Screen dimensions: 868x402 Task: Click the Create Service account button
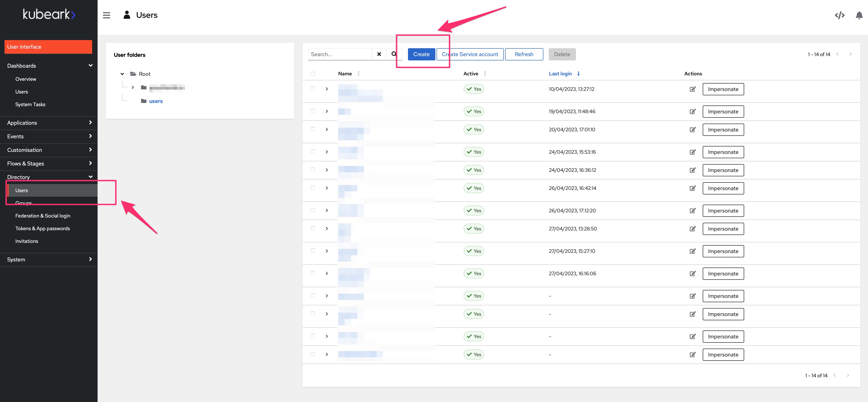point(470,54)
